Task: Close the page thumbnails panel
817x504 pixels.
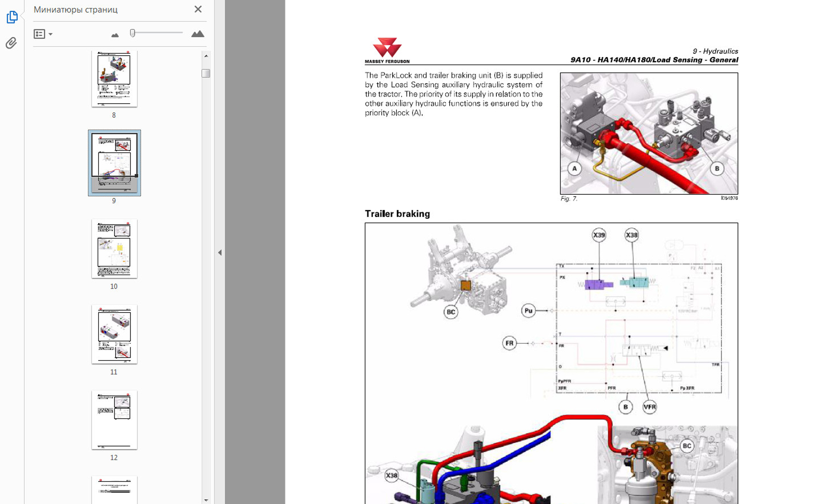Action: (198, 9)
